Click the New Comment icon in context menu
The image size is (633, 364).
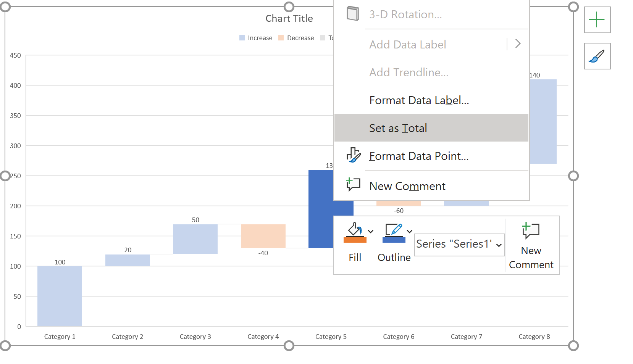coord(353,185)
